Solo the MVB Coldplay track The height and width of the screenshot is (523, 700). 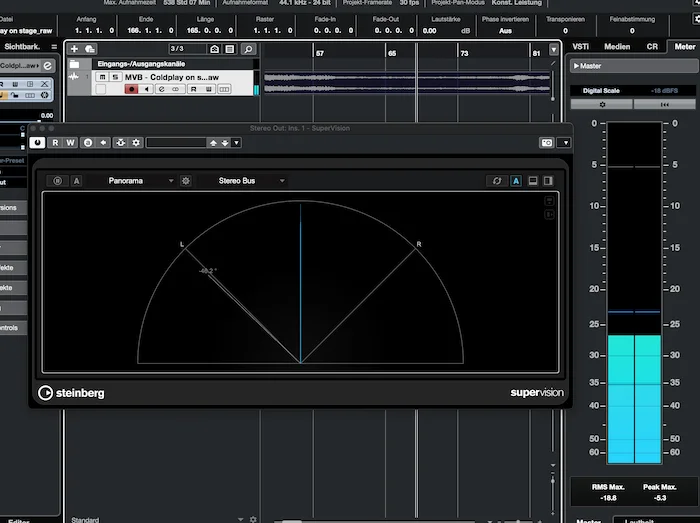115,77
